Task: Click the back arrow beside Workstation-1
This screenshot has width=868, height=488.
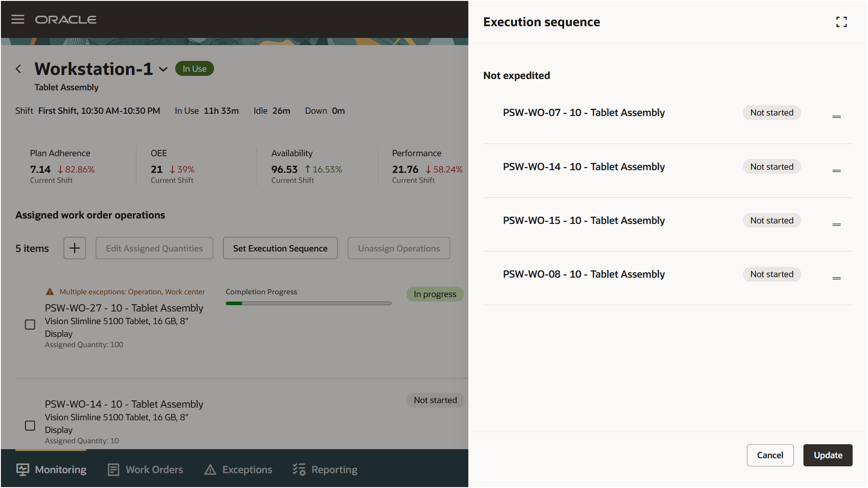Action: 19,69
